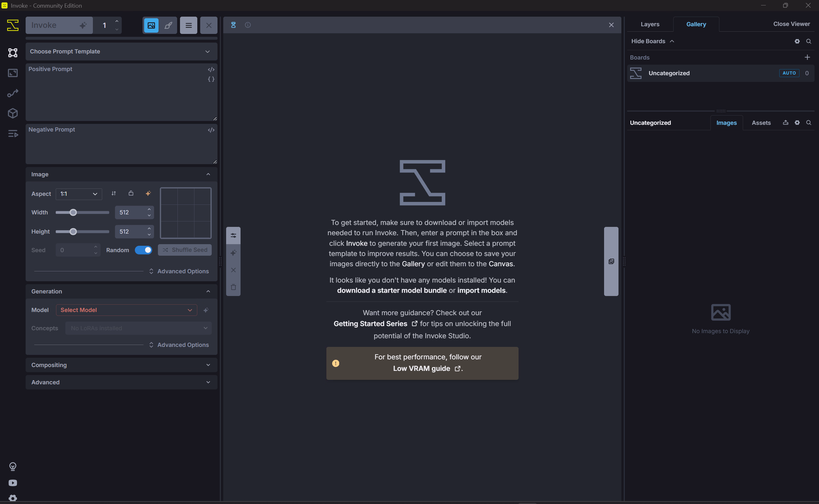Open Low VRAM guide link
819x504 pixels.
click(427, 368)
